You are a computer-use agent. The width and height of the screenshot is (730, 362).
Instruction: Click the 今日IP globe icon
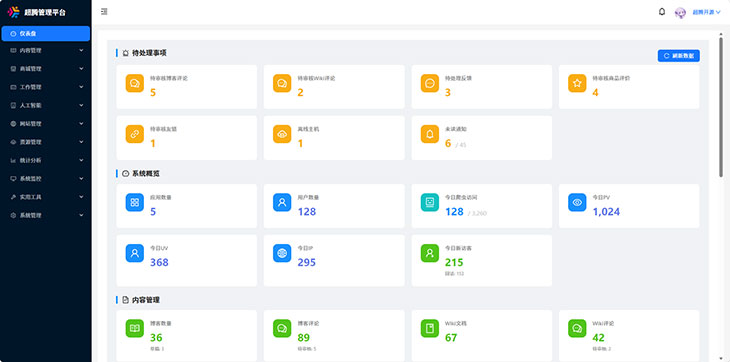click(x=282, y=253)
